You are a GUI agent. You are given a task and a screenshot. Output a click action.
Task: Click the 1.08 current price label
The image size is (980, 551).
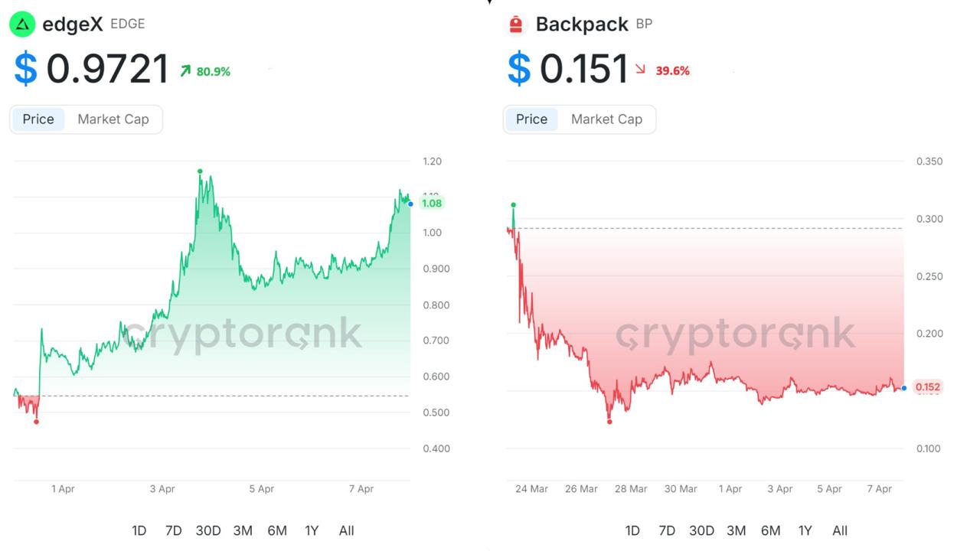click(x=432, y=204)
